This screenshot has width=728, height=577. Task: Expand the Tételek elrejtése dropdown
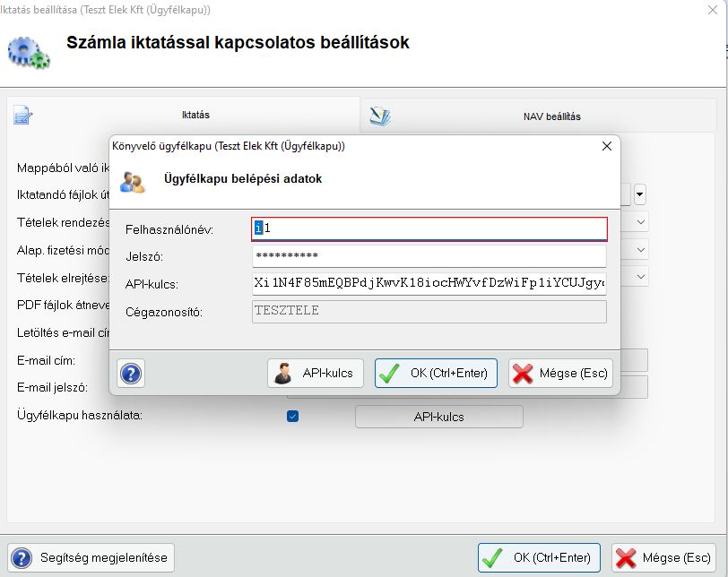641,278
